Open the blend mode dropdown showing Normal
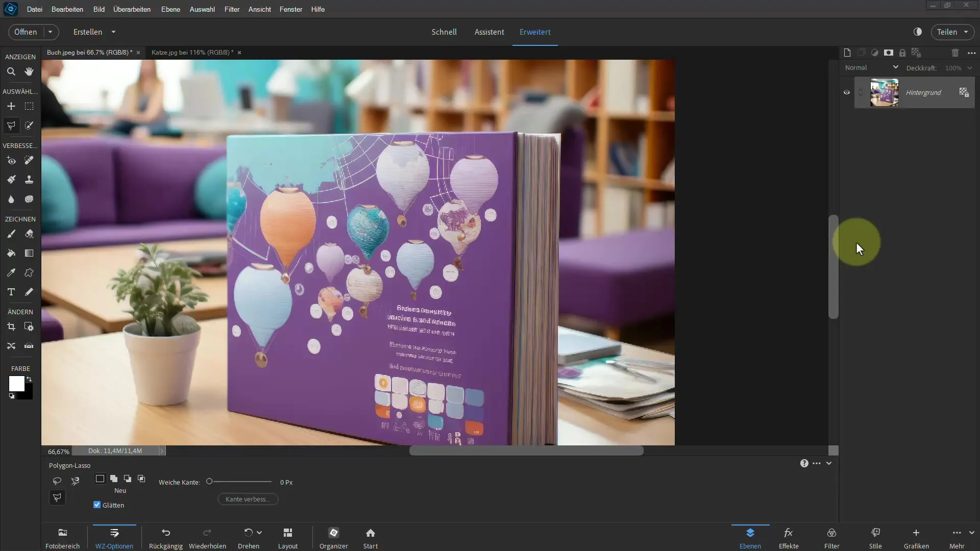Screen dimensions: 980x551 (871, 67)
